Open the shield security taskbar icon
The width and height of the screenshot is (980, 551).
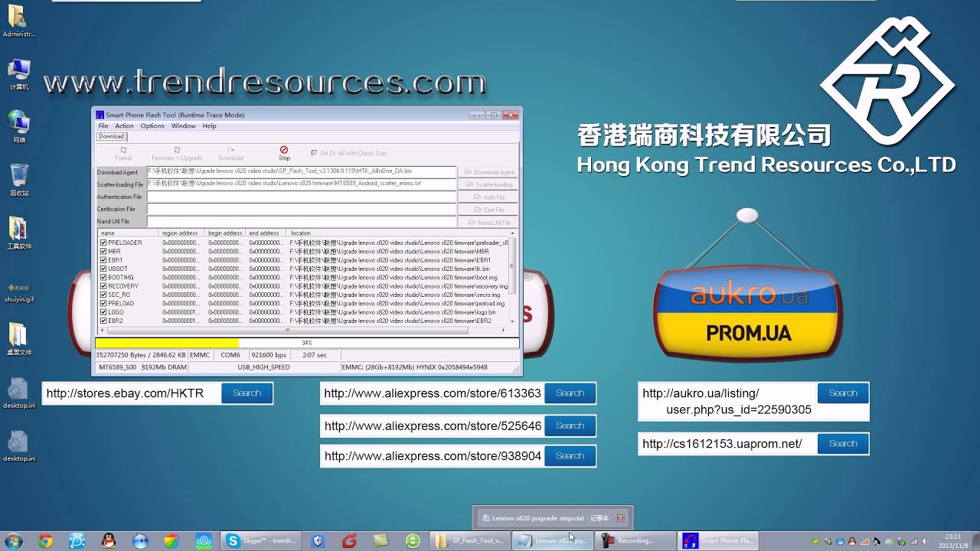click(x=318, y=541)
